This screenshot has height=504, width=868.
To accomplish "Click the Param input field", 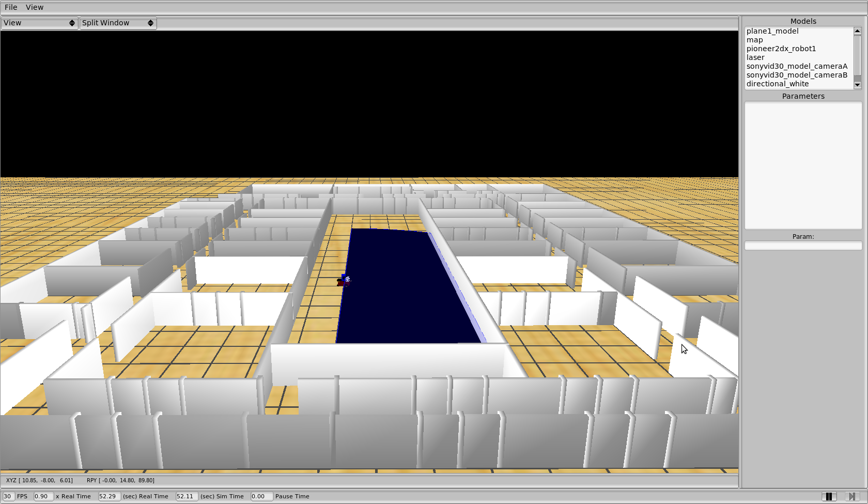I will (x=803, y=246).
